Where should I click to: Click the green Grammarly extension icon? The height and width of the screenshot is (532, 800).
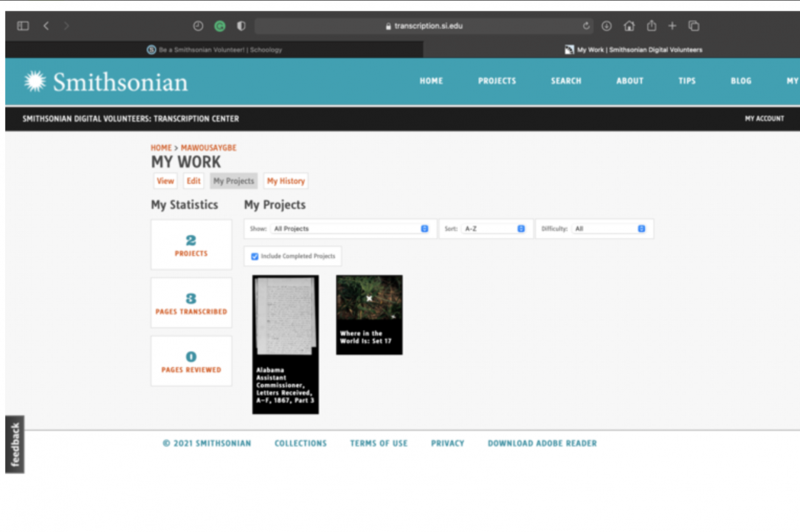pos(219,26)
